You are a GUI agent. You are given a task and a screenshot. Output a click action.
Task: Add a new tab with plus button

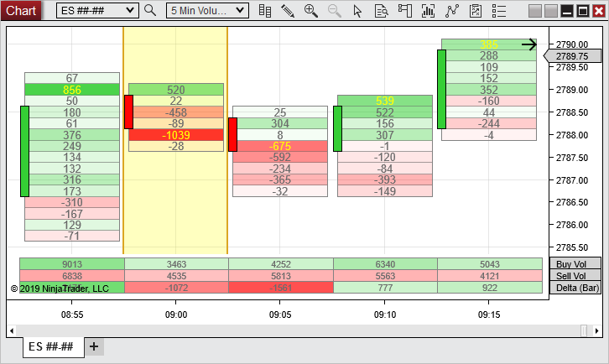94,346
